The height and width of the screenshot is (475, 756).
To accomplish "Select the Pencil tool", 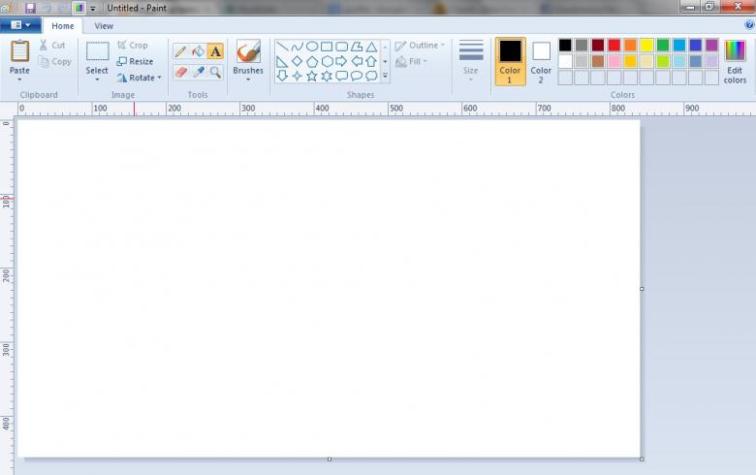I will pyautogui.click(x=180, y=51).
